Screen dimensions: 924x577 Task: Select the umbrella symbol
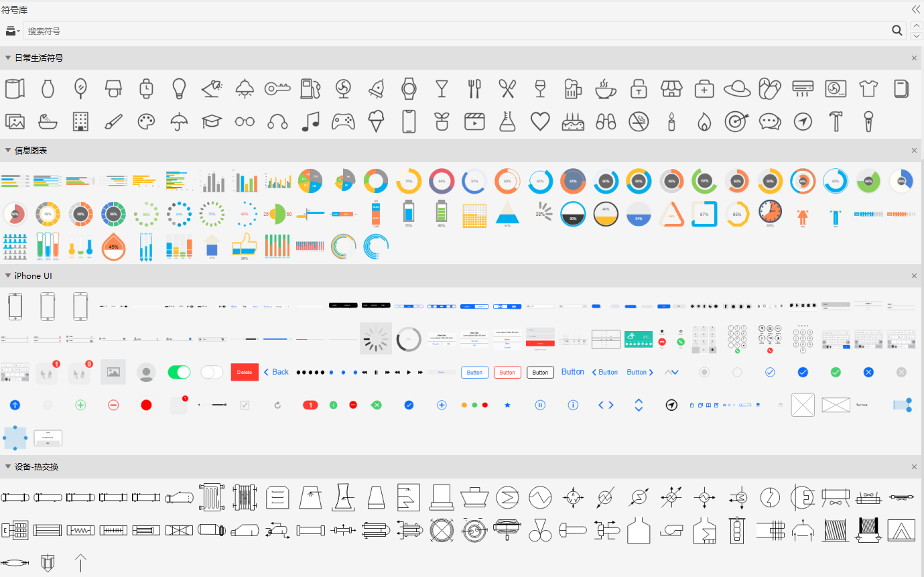[179, 121]
